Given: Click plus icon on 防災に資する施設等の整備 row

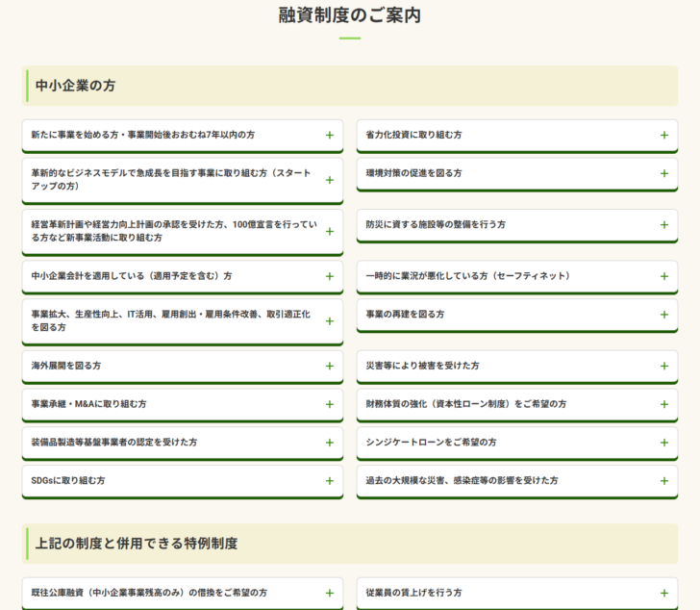Looking at the screenshot, I should click(664, 225).
